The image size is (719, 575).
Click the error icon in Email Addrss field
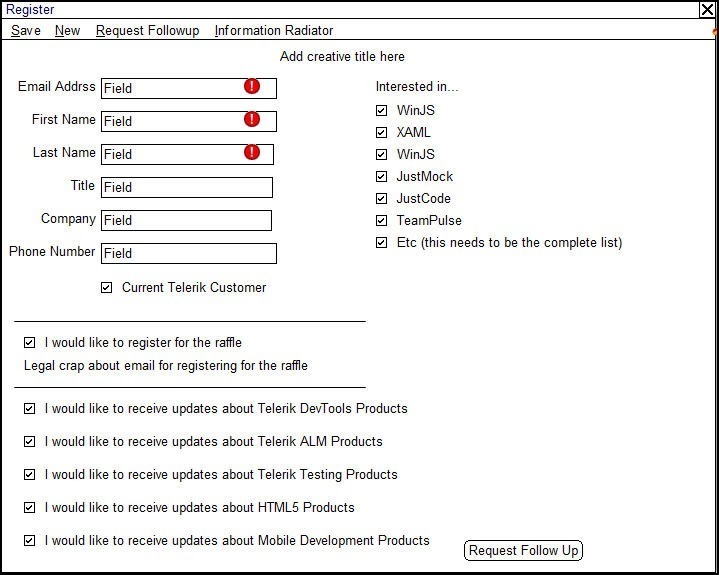252,86
